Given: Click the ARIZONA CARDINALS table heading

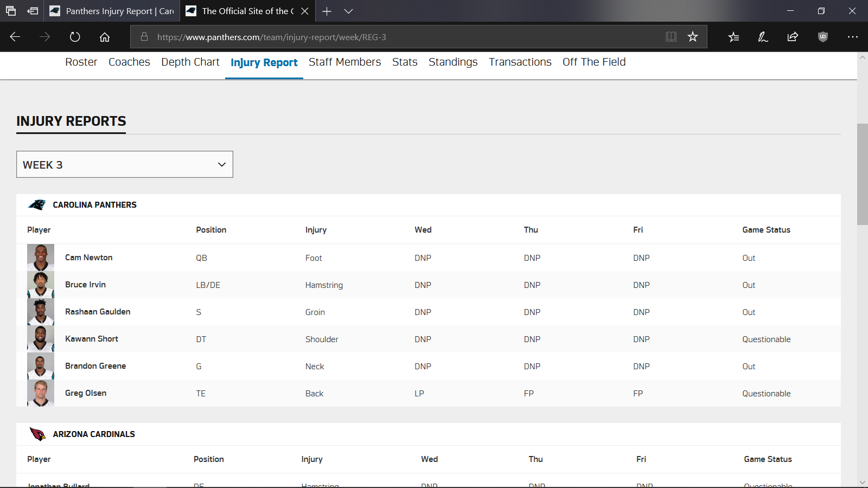Looking at the screenshot, I should click(x=94, y=434).
